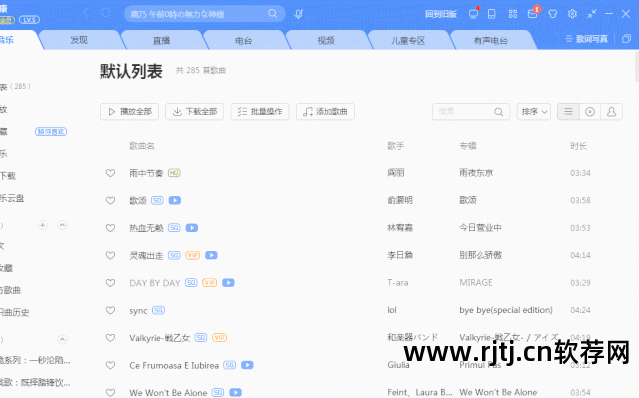Image resolution: width=639 pixels, height=398 pixels.
Task: Click magnifier in the list search box
Action: [x=498, y=112]
